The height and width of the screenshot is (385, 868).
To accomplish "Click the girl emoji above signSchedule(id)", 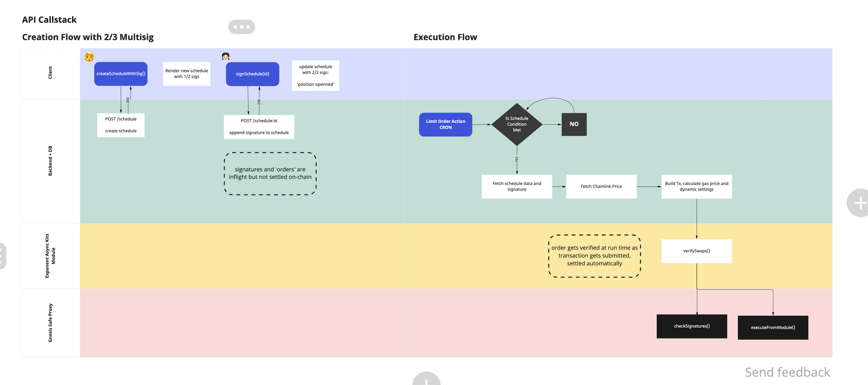I will point(225,56).
